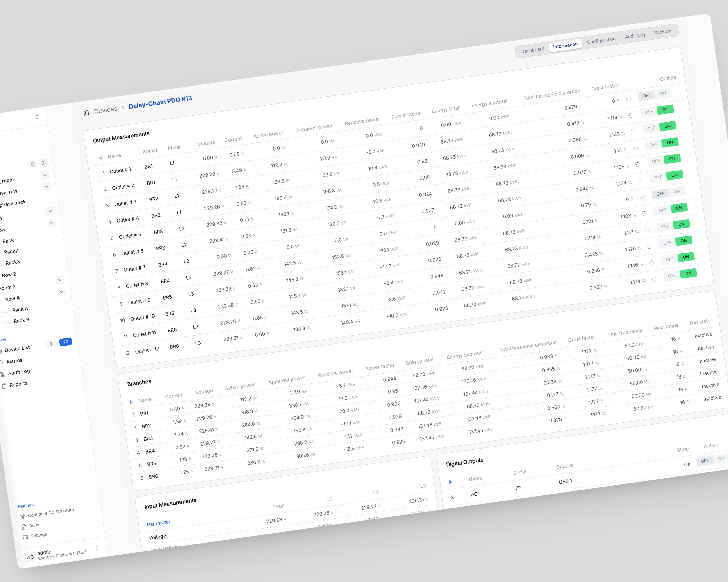Click the 'Trip state' column header
728x582 pixels.
700,322
